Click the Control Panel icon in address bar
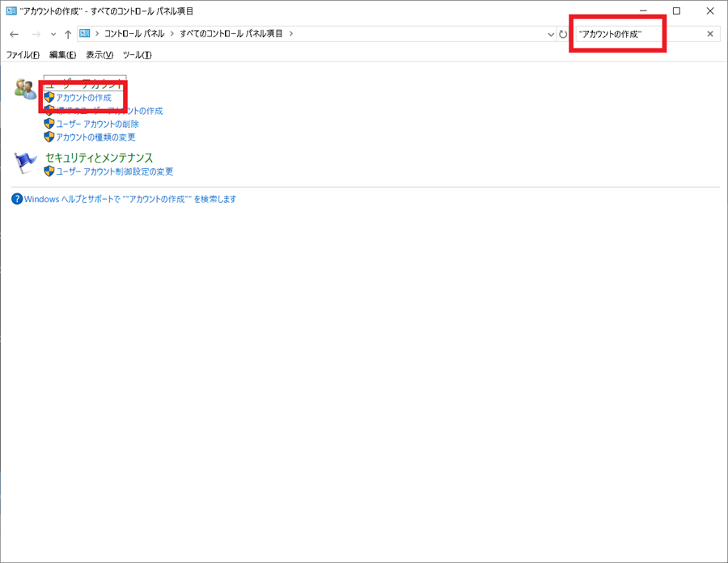The width and height of the screenshot is (728, 563). (85, 34)
